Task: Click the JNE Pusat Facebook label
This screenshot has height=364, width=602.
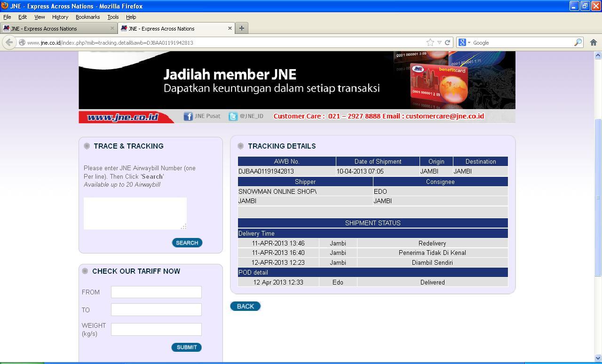Action: (207, 116)
